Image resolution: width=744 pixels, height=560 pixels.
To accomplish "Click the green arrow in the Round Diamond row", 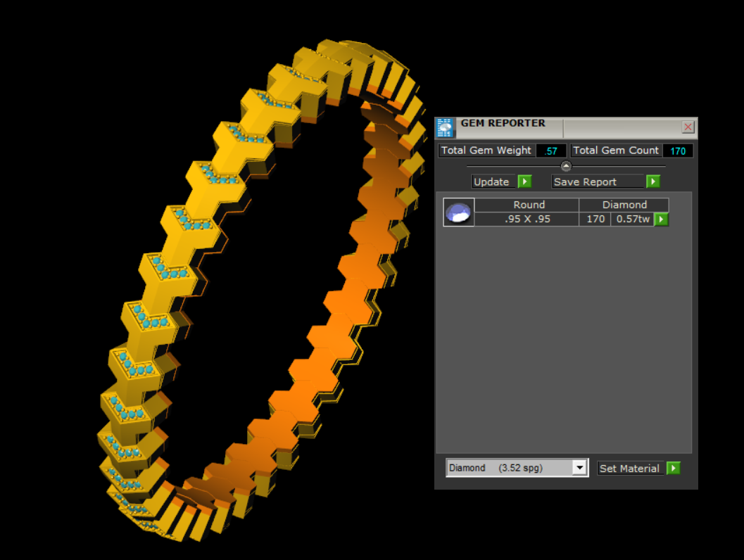I will click(x=661, y=219).
